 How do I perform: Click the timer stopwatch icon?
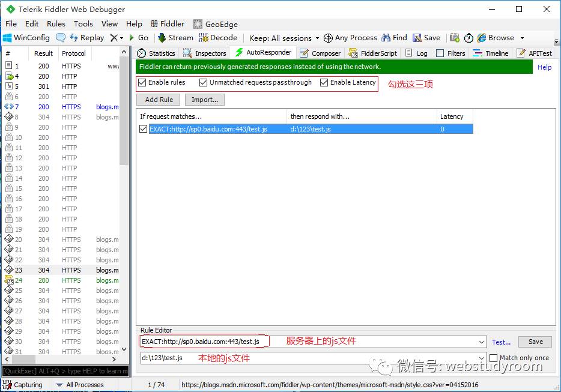tap(469, 38)
